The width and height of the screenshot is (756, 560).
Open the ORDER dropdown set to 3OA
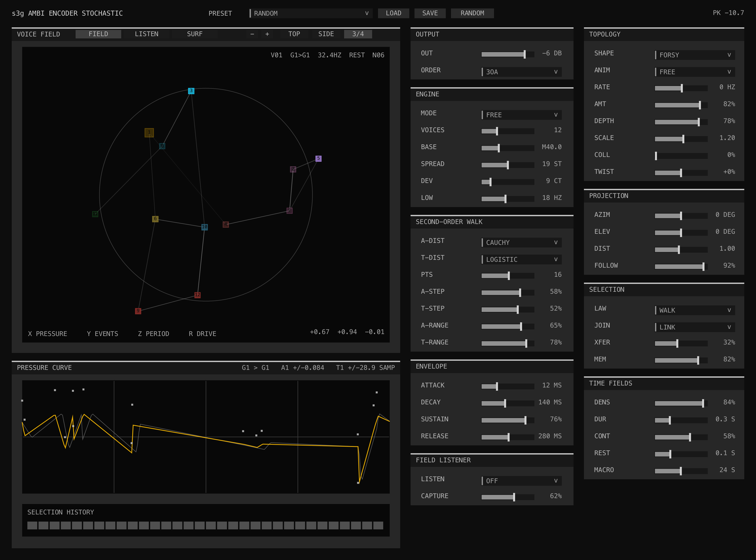pos(522,72)
